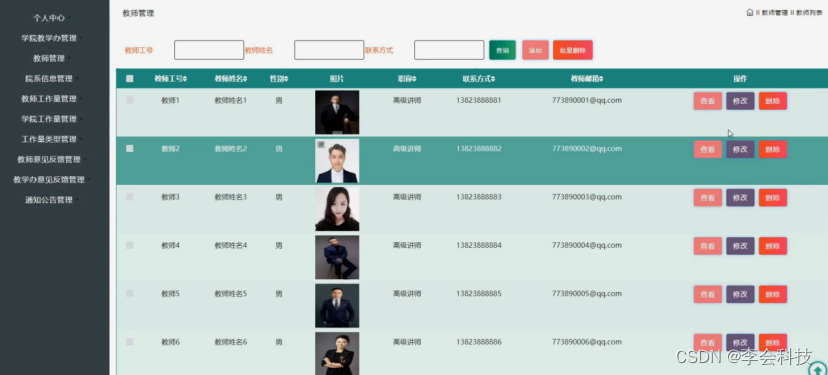Select email 773890001@qq.com cell
The width and height of the screenshot is (828, 375).
tap(587, 100)
